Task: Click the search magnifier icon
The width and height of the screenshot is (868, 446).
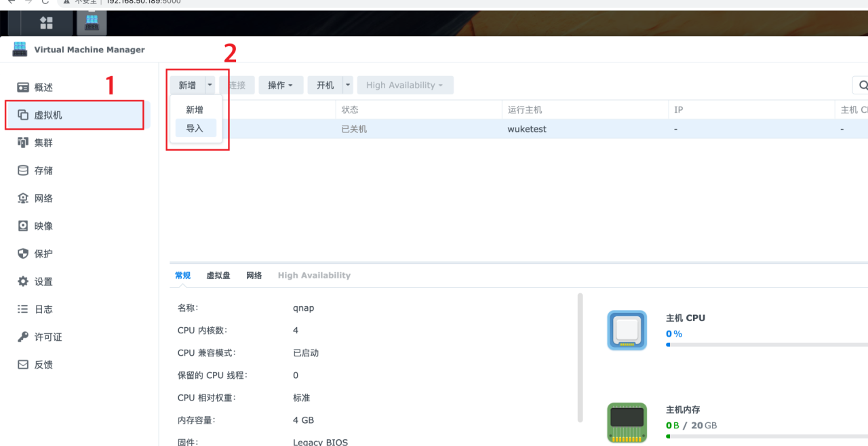Action: tap(863, 86)
